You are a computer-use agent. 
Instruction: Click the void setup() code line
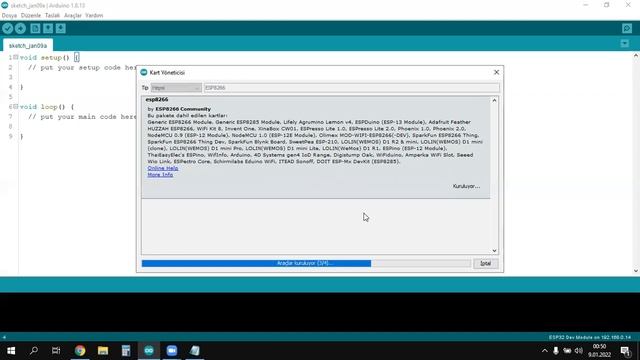(49, 58)
